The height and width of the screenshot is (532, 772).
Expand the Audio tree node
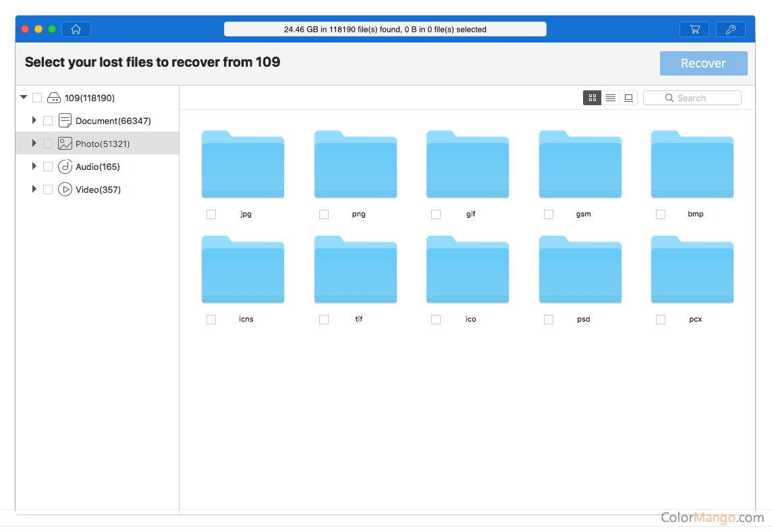(x=34, y=167)
